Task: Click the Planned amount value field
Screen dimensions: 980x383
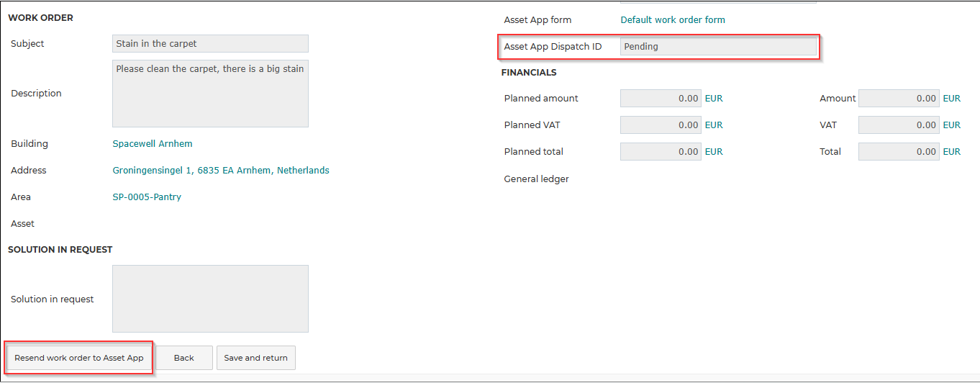Action: (661, 99)
